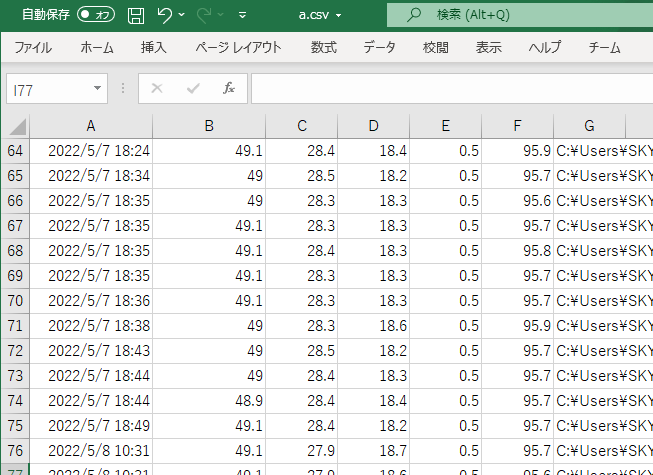Click the search magnifier icon
The height and width of the screenshot is (475, 653).
click(x=414, y=15)
